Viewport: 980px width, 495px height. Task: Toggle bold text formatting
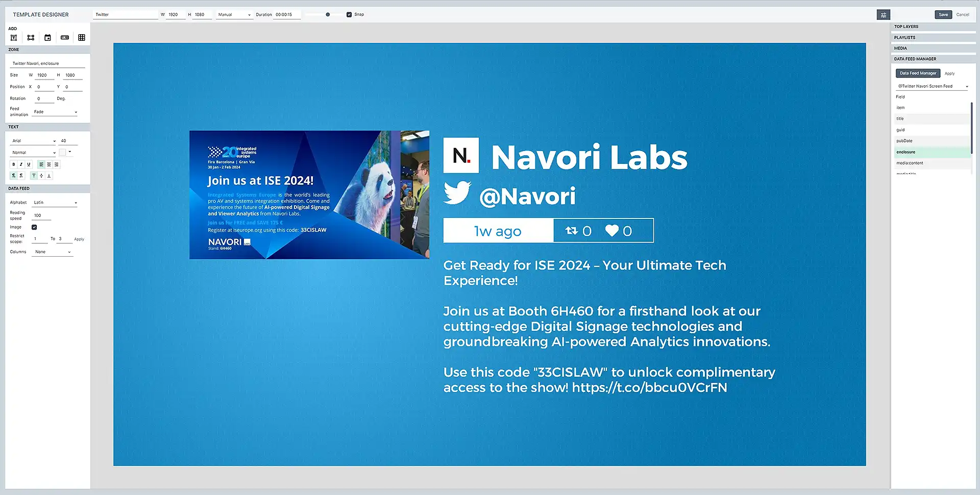pos(13,164)
